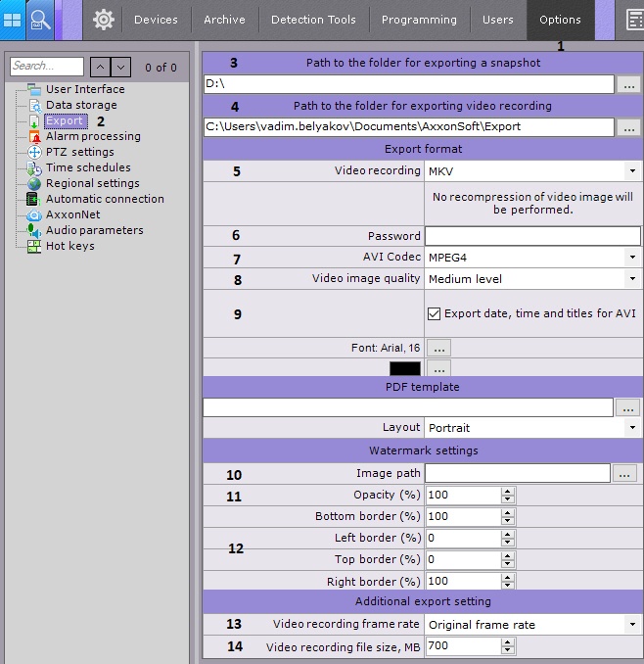
Task: Select the PTZ settings tree icon
Action: [x=34, y=152]
